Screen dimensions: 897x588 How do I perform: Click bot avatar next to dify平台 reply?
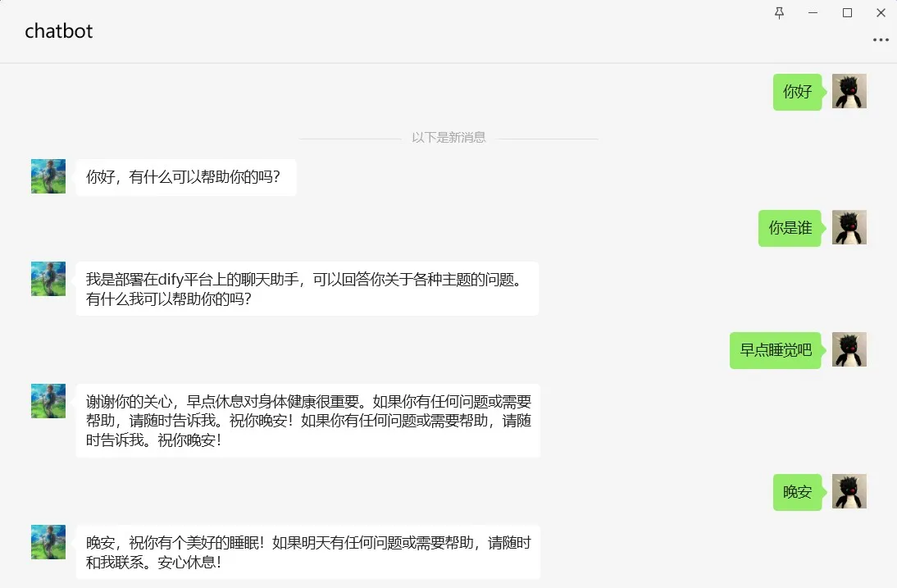(48, 279)
